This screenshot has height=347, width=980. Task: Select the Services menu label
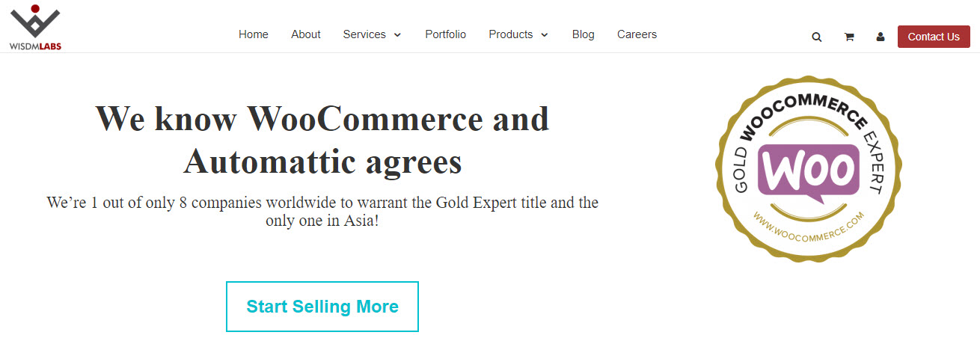364,34
